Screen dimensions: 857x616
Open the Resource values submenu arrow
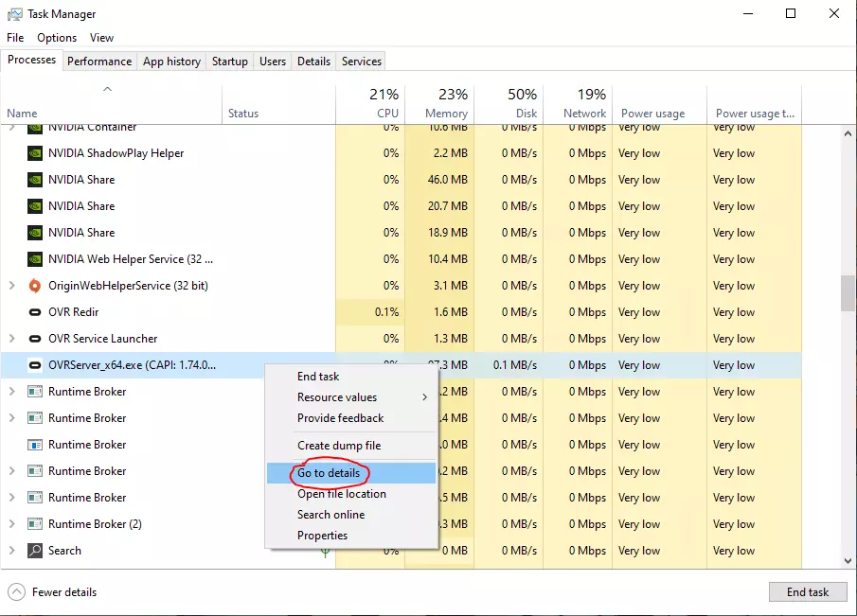[x=424, y=397]
